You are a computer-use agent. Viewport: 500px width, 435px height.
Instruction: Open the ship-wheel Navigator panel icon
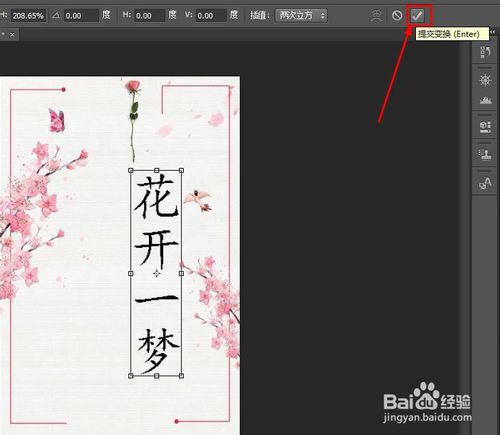[485, 81]
